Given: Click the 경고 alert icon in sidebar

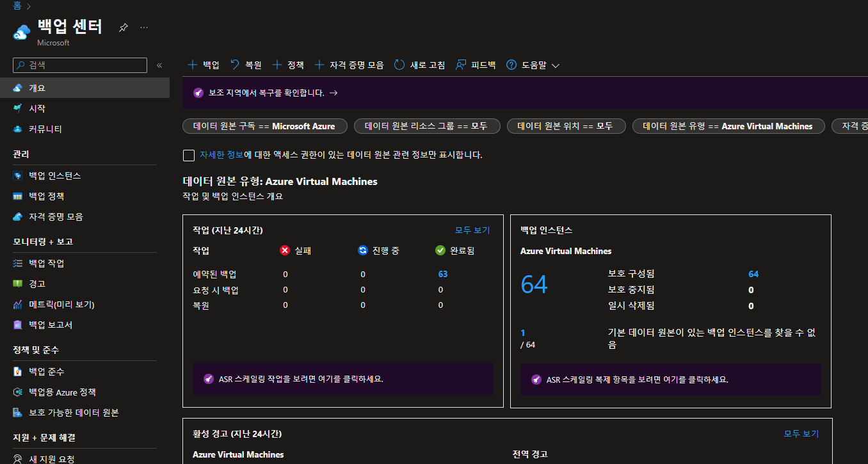Looking at the screenshot, I should [18, 284].
